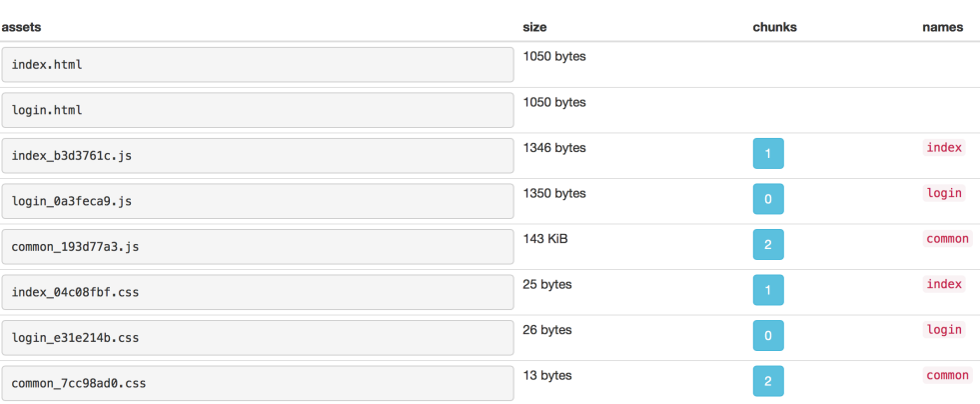Click chunk 1 badge for index_04c08fbf.css

[x=768, y=290]
